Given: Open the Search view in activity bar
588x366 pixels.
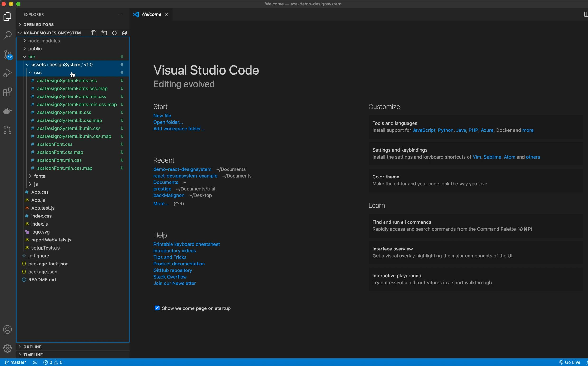Looking at the screenshot, I should tap(8, 35).
